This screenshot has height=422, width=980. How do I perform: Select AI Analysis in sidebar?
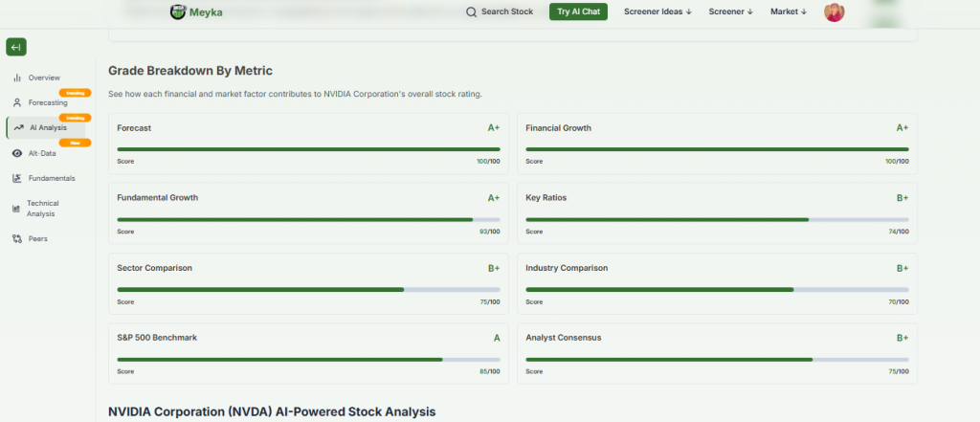point(47,127)
